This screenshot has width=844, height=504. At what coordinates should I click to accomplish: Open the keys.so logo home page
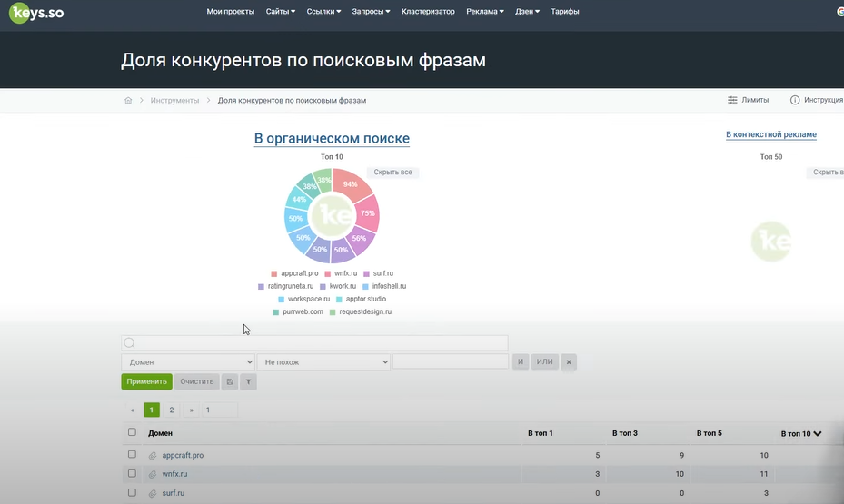(36, 13)
